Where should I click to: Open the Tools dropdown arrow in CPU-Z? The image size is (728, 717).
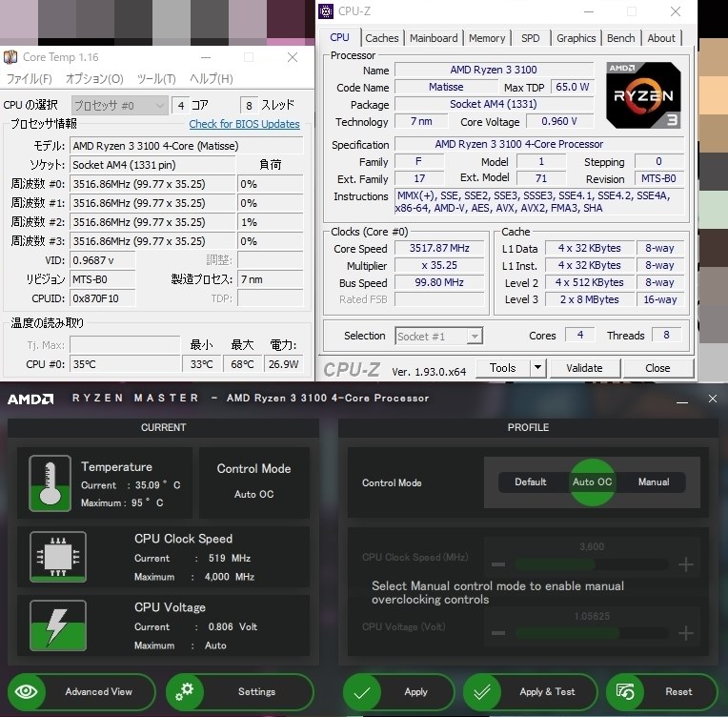[537, 368]
